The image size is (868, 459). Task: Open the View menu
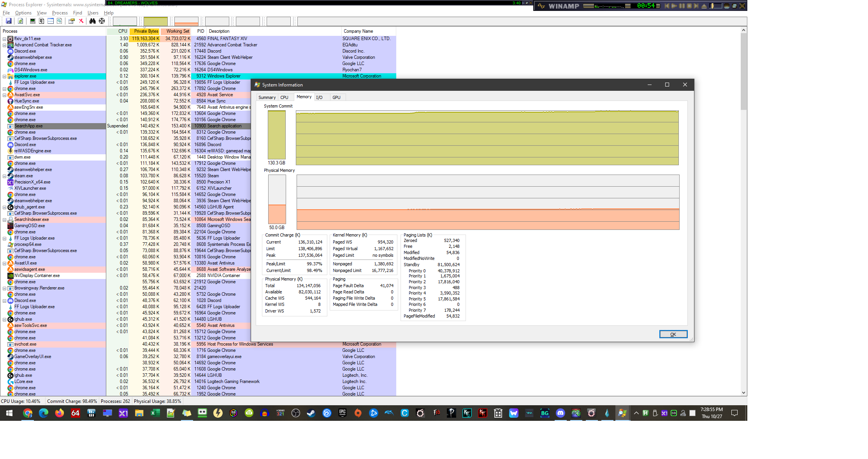coord(42,13)
